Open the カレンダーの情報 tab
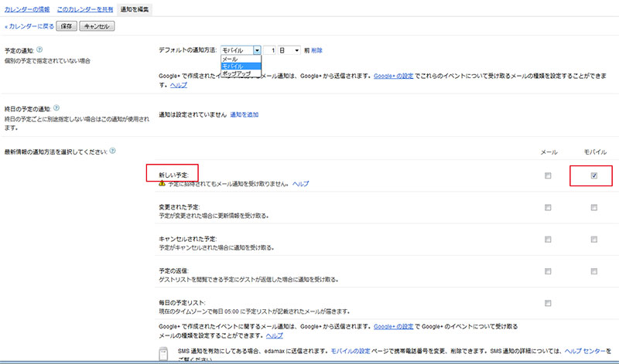The image size is (619, 364). tap(27, 9)
